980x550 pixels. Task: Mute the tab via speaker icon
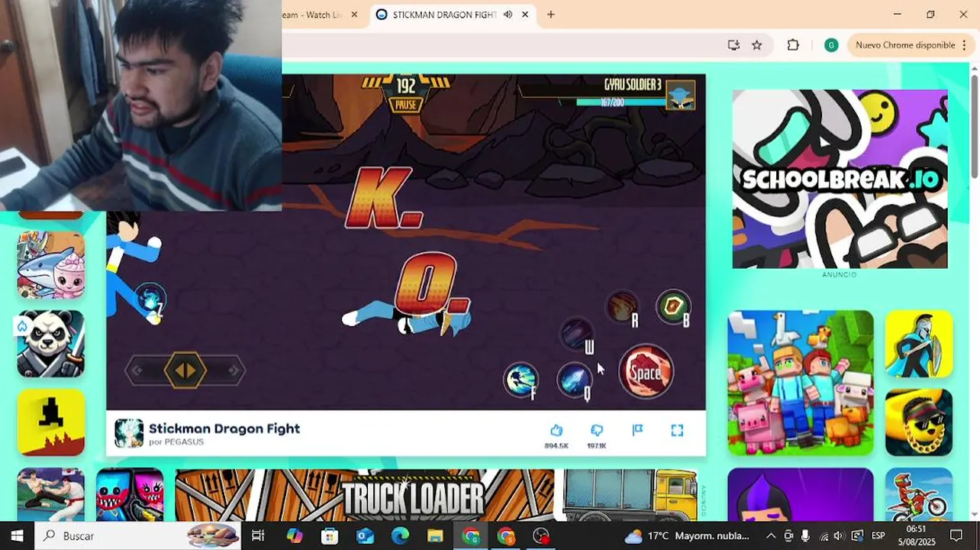(x=508, y=15)
